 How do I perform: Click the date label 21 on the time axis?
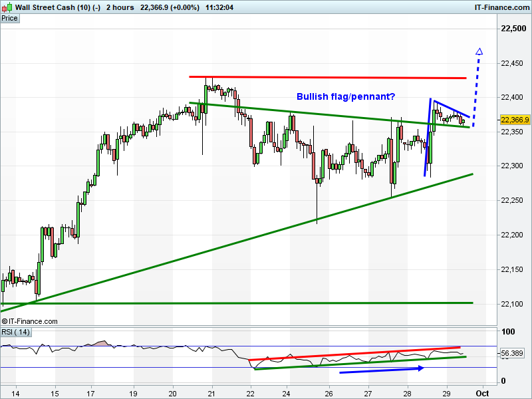pyautogui.click(x=212, y=394)
